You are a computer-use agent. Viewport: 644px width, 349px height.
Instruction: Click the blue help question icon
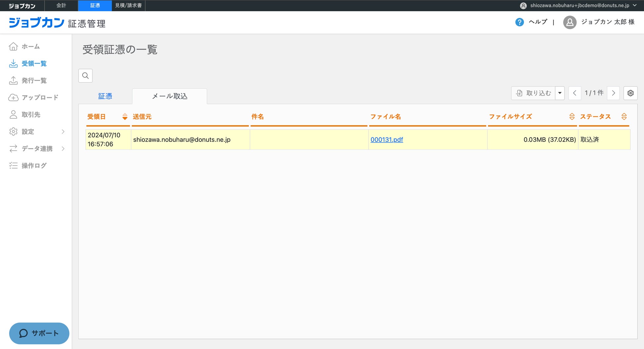coord(519,22)
